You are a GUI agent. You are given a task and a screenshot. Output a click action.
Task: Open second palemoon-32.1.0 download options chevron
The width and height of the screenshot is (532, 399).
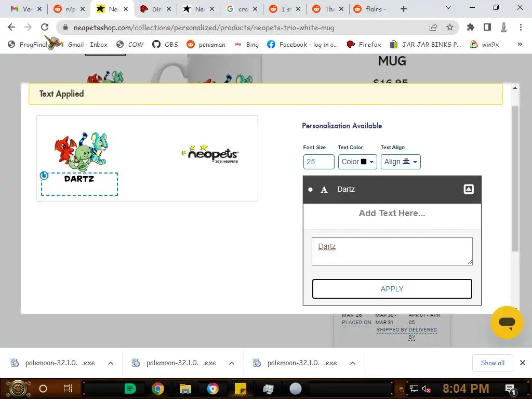click(232, 363)
